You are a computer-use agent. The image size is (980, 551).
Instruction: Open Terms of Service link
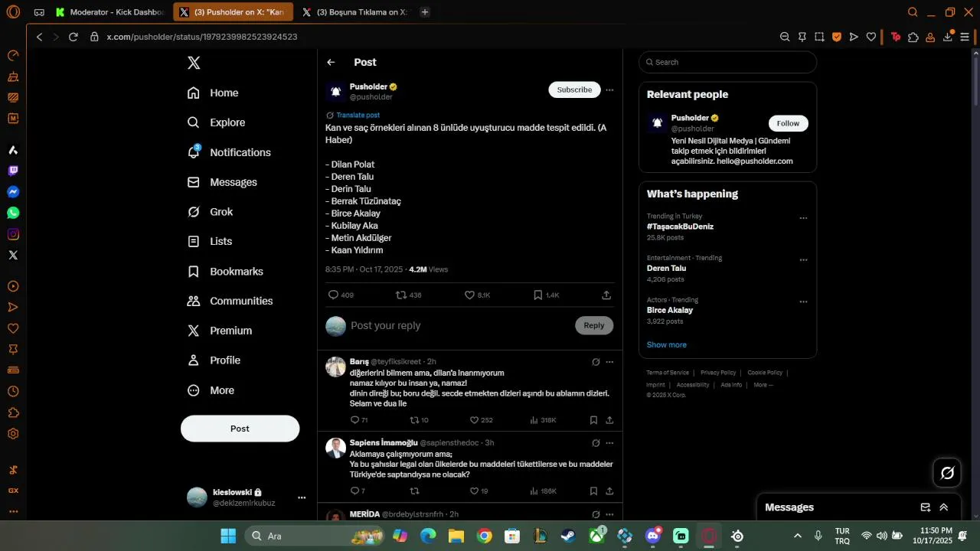[x=668, y=373]
